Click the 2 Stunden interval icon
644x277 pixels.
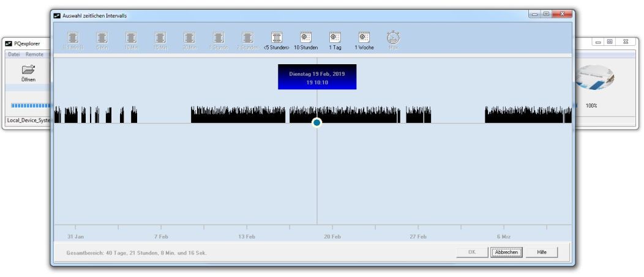coord(247,38)
